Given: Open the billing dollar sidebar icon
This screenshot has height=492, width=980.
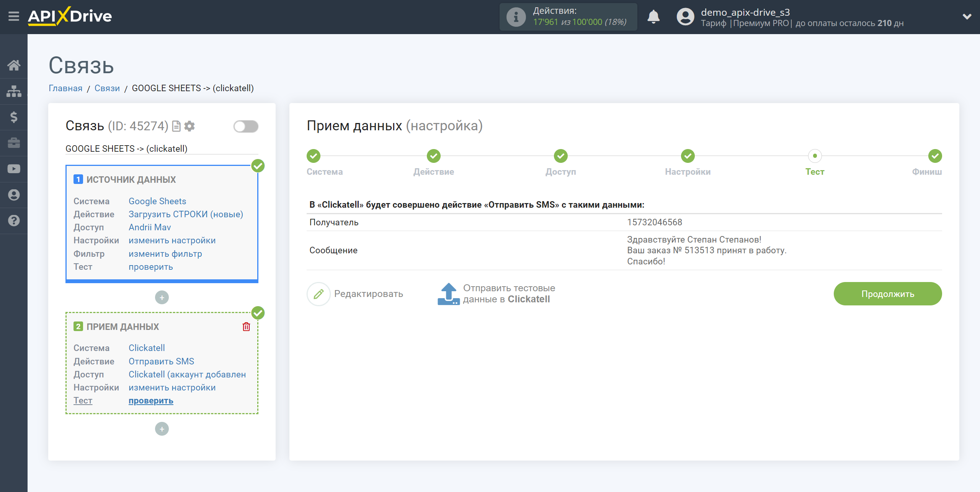Looking at the screenshot, I should click(x=14, y=117).
